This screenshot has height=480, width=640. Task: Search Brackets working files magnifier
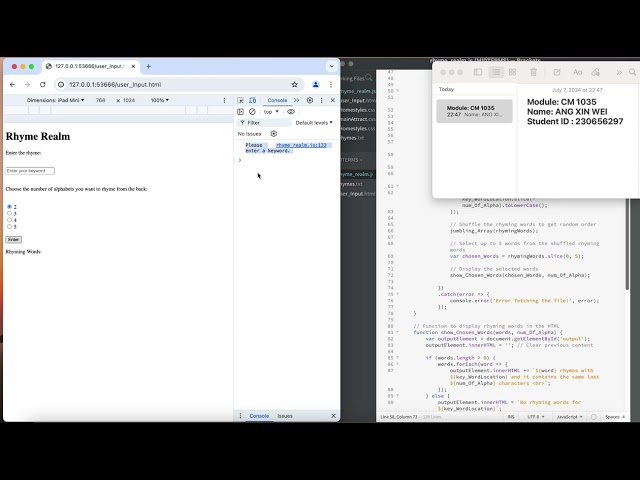point(369,77)
